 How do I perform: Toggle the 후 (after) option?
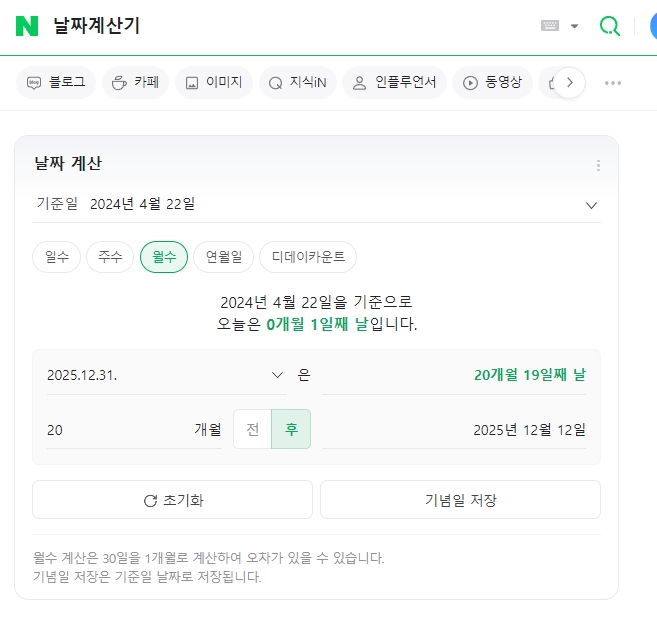coord(291,429)
